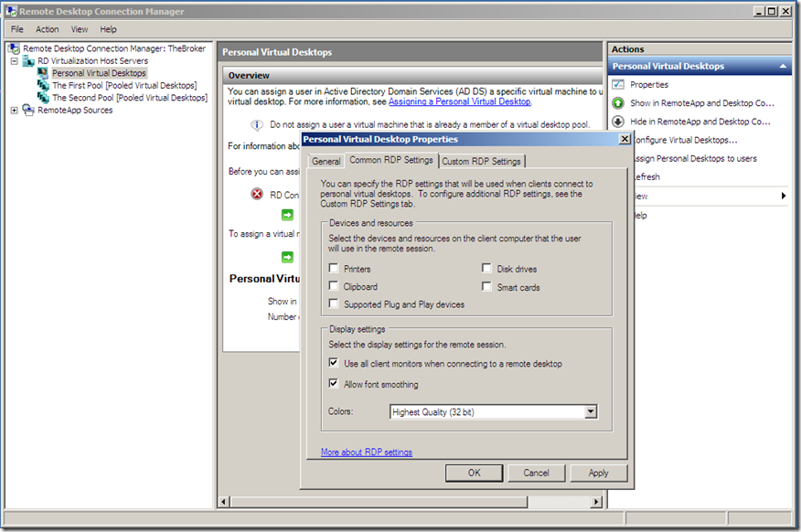Apply the RDP settings changes

coord(599,473)
